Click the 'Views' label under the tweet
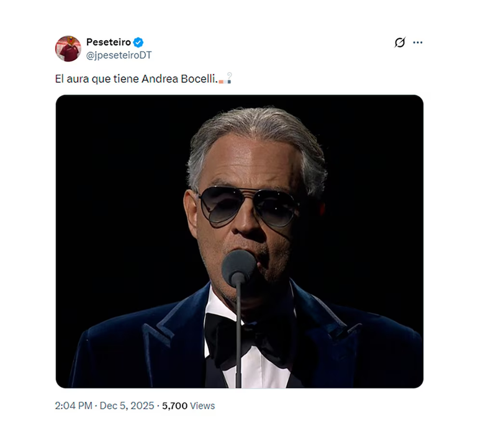Viewport: 478px width, 448px height. click(x=202, y=406)
